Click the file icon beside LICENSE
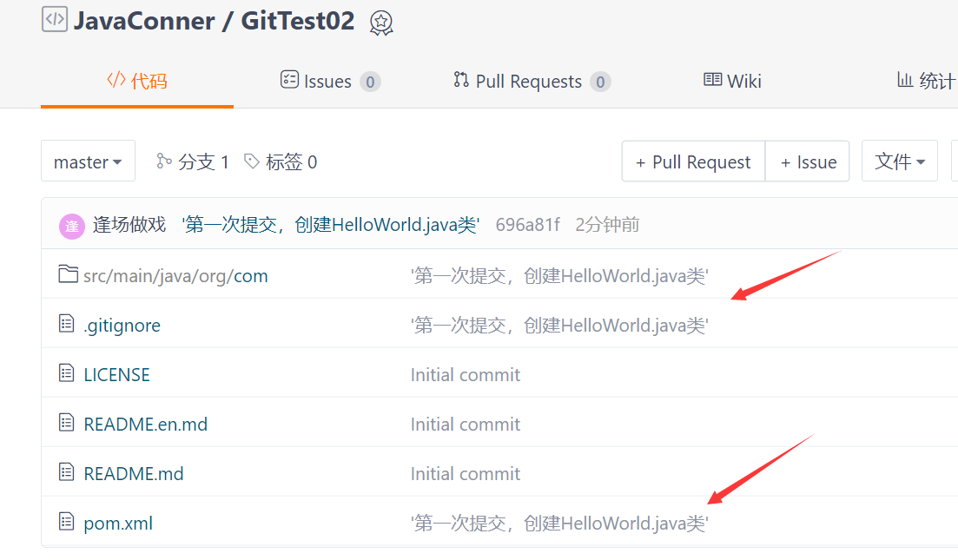Image resolution: width=958 pixels, height=560 pixels. (67, 372)
